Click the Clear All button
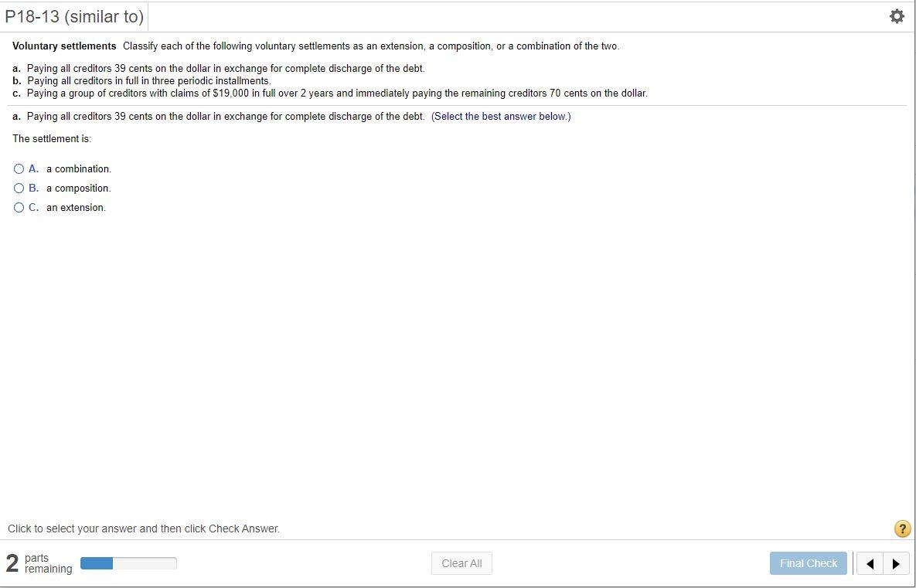Viewport: 916px width, 588px height. point(461,563)
